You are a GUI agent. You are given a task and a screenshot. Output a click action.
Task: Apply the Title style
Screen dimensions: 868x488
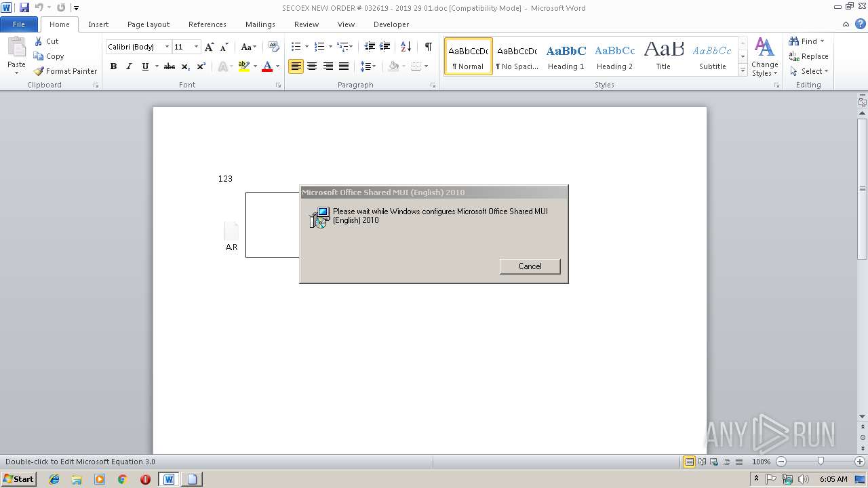point(664,56)
